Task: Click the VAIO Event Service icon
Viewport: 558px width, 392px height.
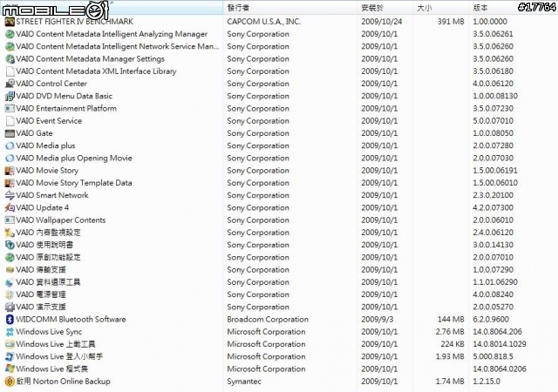Action: pyautogui.click(x=10, y=121)
